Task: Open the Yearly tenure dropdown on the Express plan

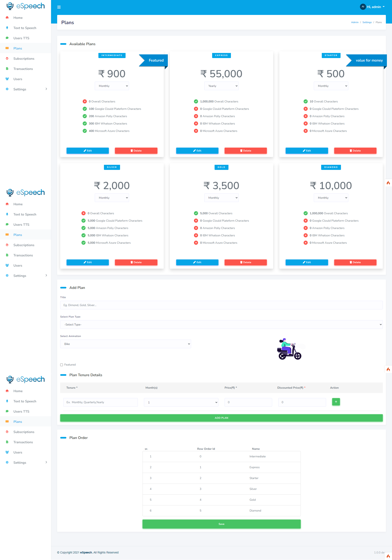Action: (x=221, y=86)
